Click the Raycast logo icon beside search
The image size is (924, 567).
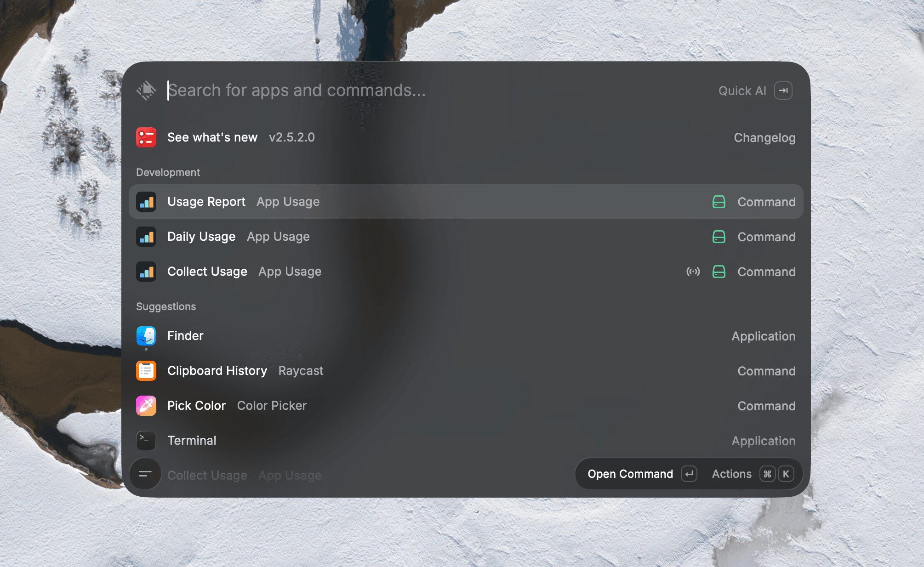146,91
